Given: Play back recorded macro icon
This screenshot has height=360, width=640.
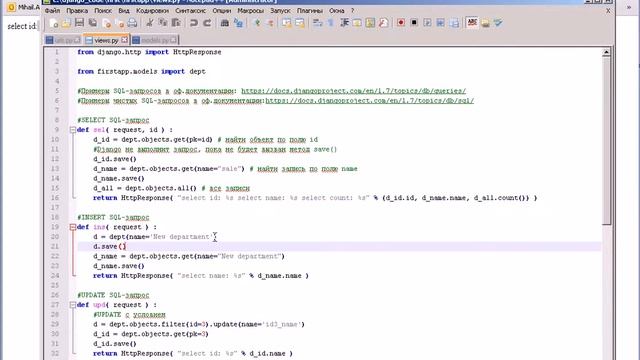Looking at the screenshot, I should pyautogui.click(x=427, y=23).
